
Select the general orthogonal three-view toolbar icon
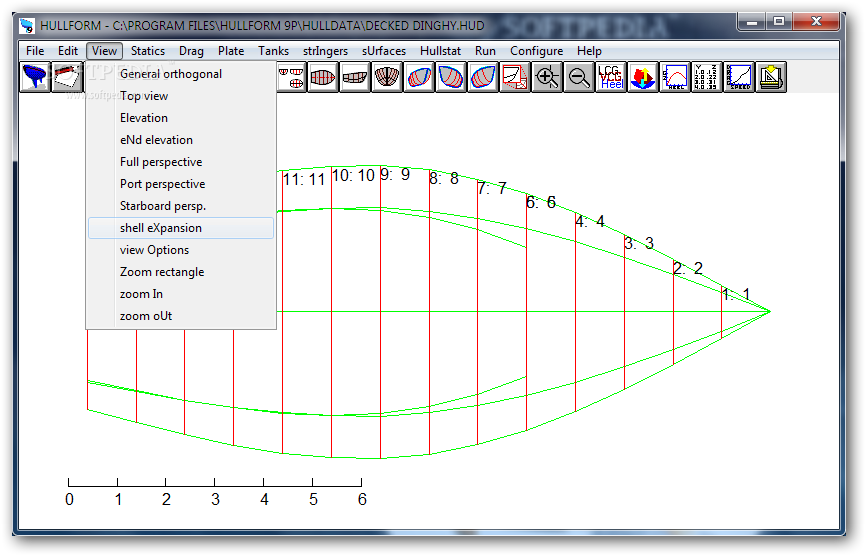point(291,77)
